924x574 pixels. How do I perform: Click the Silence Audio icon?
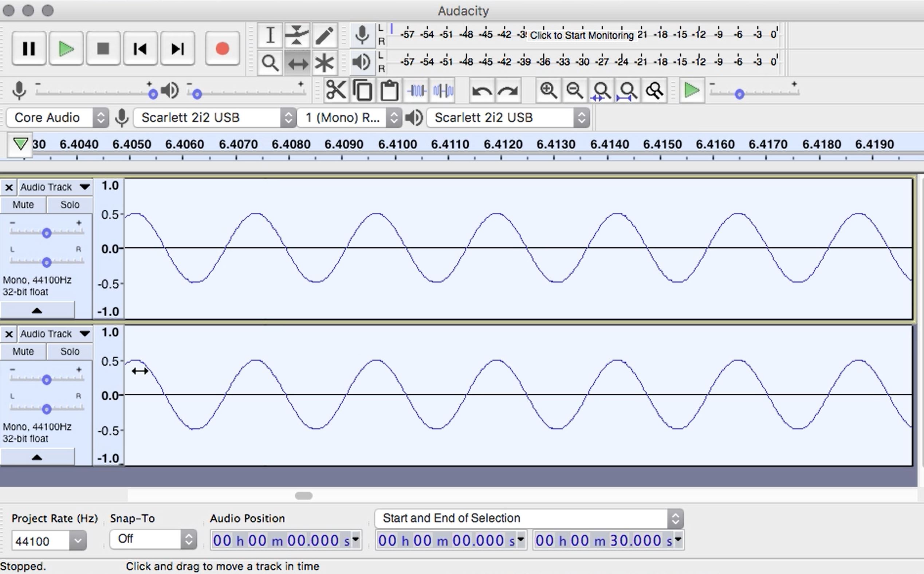pos(442,90)
